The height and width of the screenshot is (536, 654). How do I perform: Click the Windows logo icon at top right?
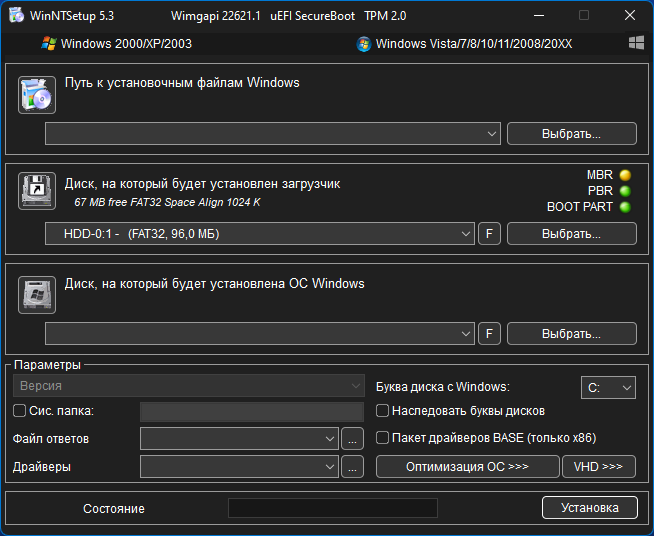636,43
